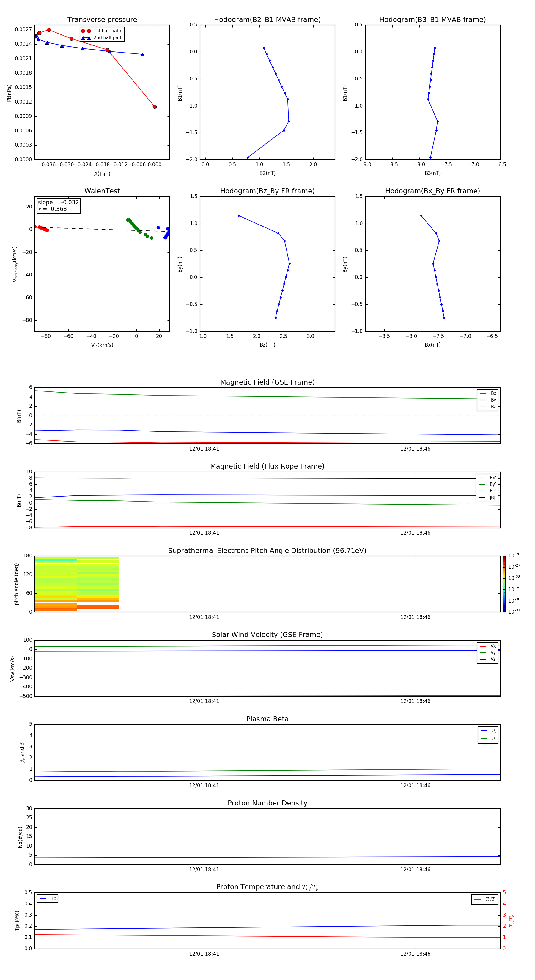Select the 10^-26 colorbar label
The width and height of the screenshot is (535, 980).
(x=514, y=555)
